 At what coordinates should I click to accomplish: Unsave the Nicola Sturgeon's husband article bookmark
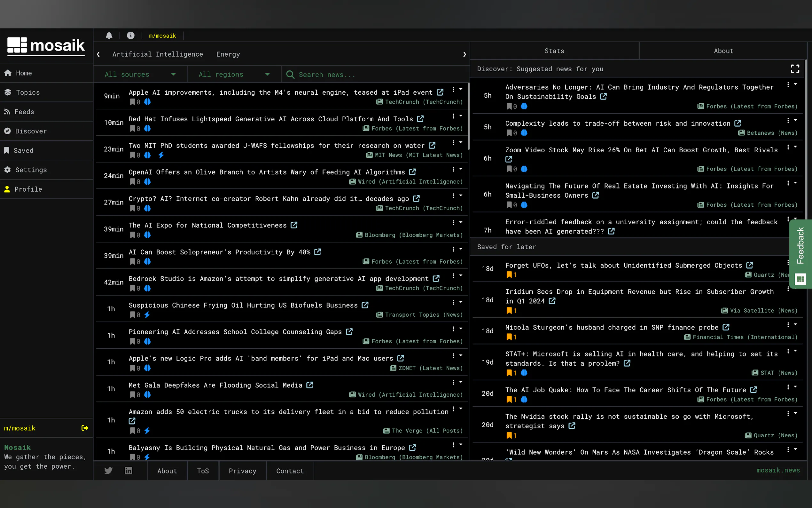[x=509, y=337]
